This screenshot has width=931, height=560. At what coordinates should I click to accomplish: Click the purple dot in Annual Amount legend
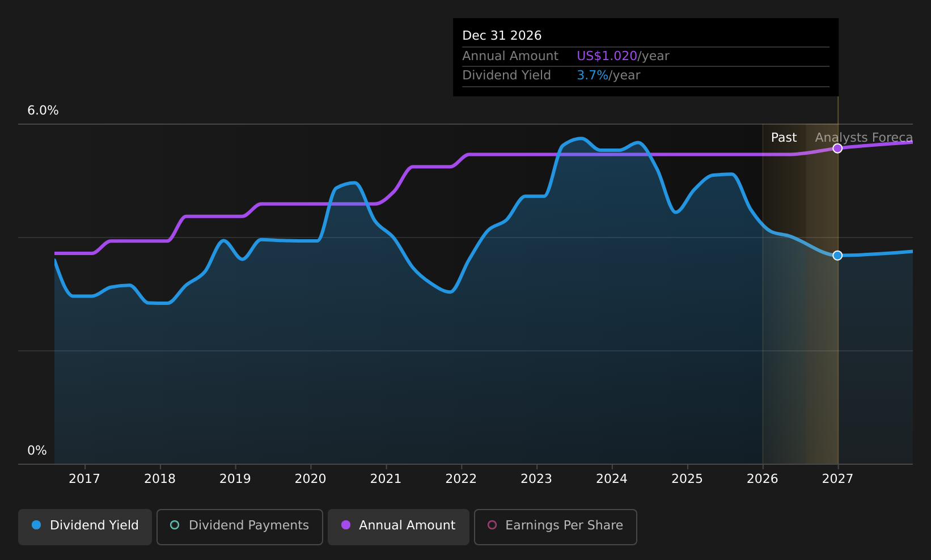pos(346,525)
